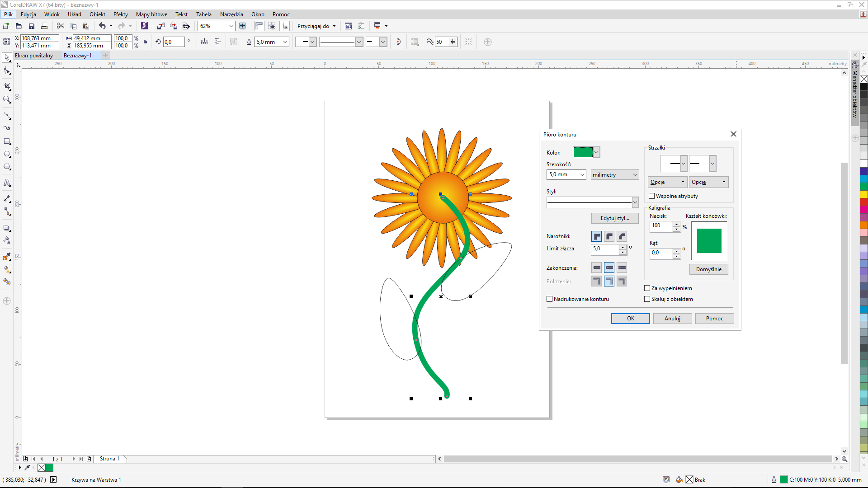Image resolution: width=868 pixels, height=488 pixels.
Task: Switch to Ekran powitalny tab
Action: (x=34, y=56)
